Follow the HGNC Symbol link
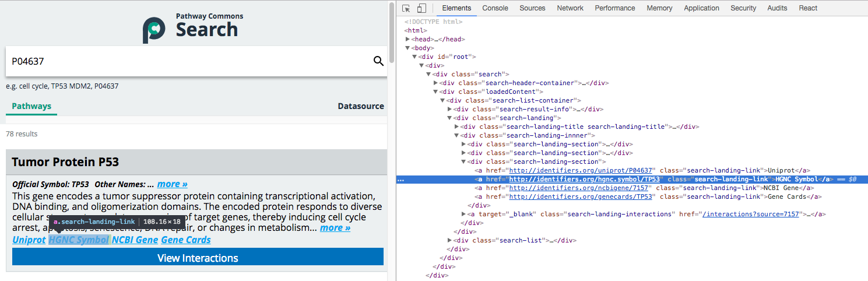The width and height of the screenshot is (868, 281). (x=79, y=240)
